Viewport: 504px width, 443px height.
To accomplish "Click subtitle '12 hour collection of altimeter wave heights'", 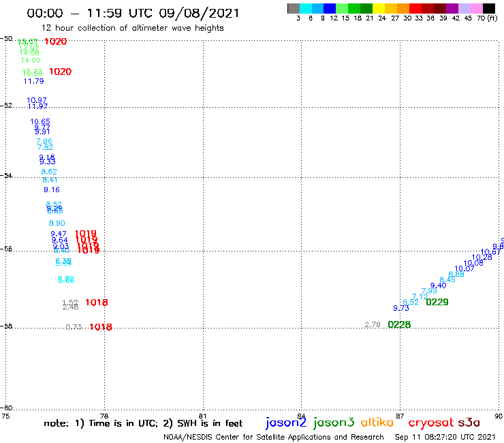I will pos(132,28).
